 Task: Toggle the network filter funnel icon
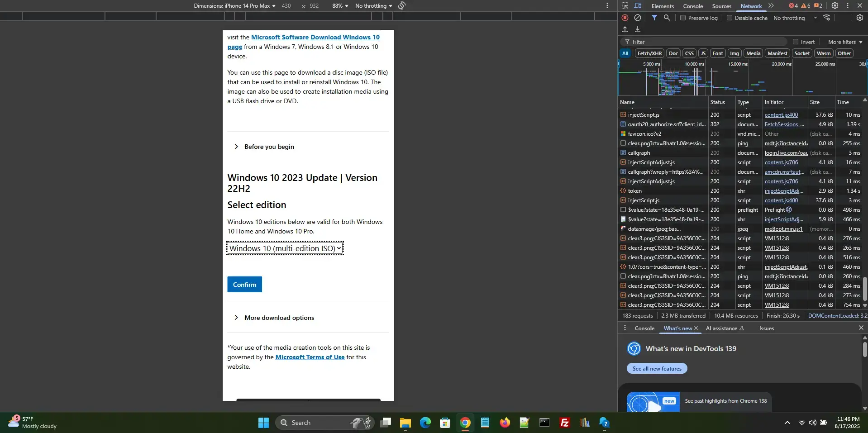654,18
